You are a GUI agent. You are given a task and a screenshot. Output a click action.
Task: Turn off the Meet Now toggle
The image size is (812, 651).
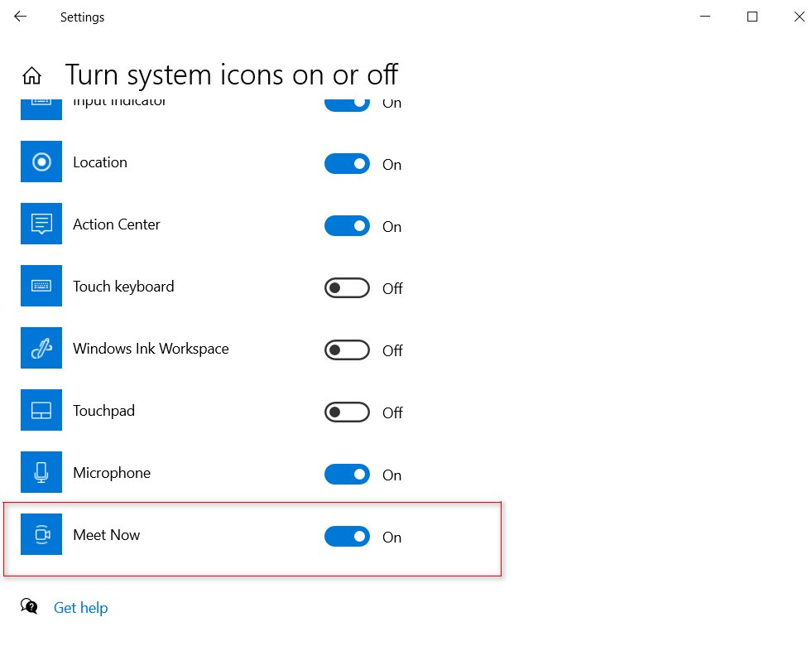[x=347, y=537]
